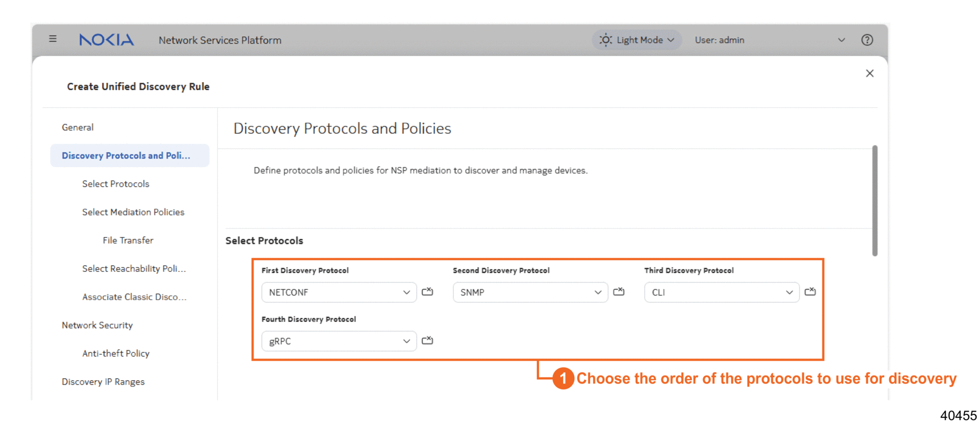Click the vertical scrollbar of the form
980x427 pixels.
coord(874,201)
